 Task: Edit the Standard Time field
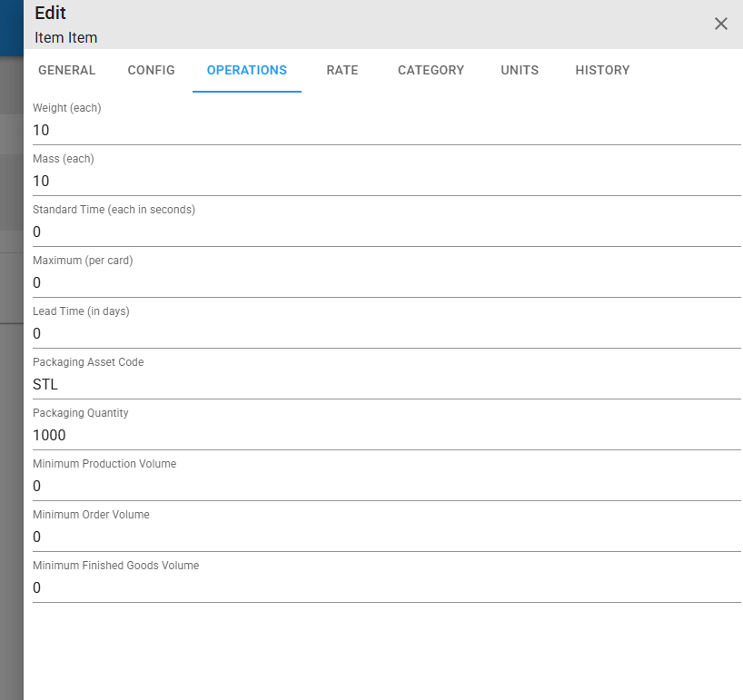coord(387,232)
